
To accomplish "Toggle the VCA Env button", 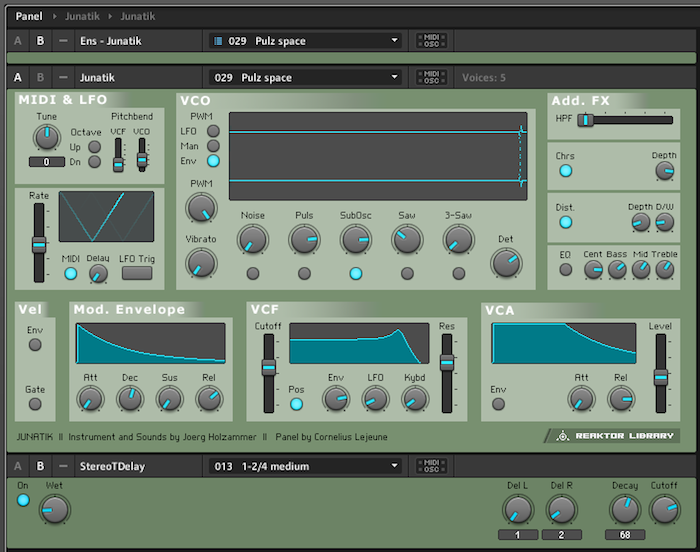I will [x=498, y=404].
